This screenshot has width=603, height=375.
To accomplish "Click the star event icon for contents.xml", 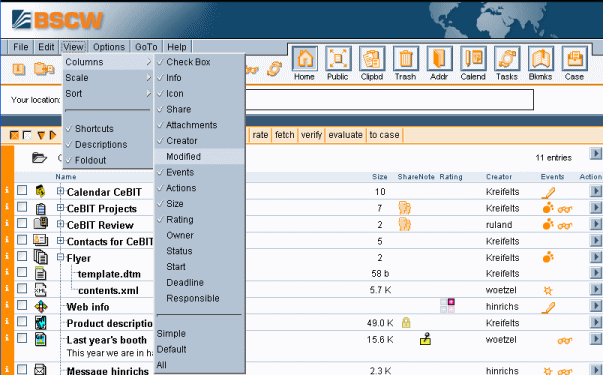I will (x=548, y=290).
